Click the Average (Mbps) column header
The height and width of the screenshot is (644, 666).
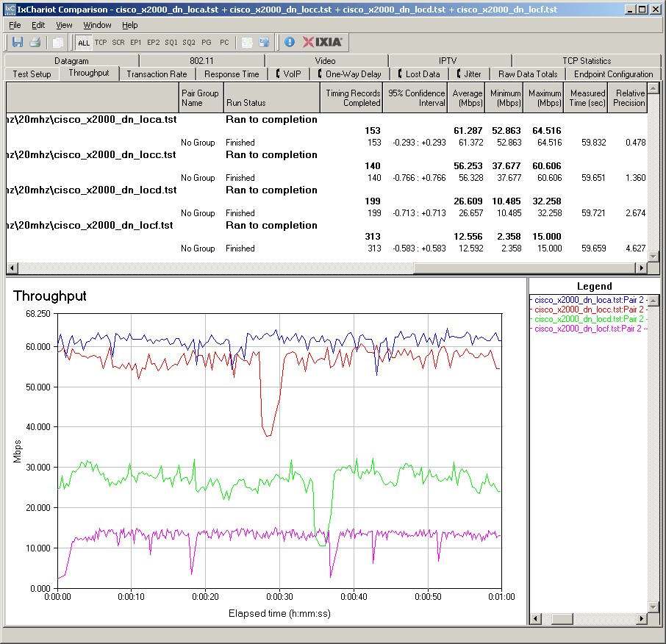[466, 98]
